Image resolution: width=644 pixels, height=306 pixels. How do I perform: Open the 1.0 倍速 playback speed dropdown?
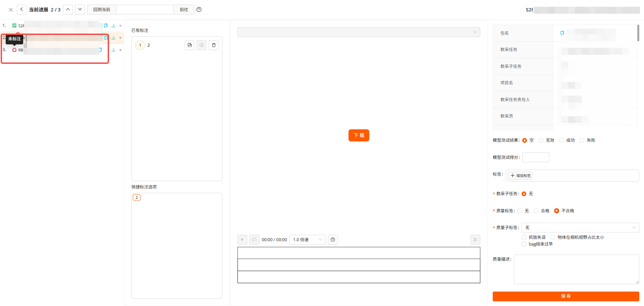[307, 239]
